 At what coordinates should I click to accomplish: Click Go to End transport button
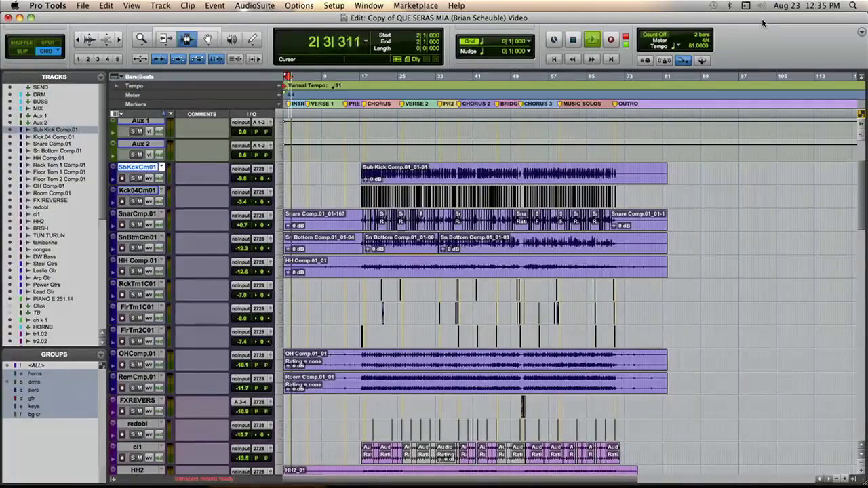pyautogui.click(x=611, y=60)
